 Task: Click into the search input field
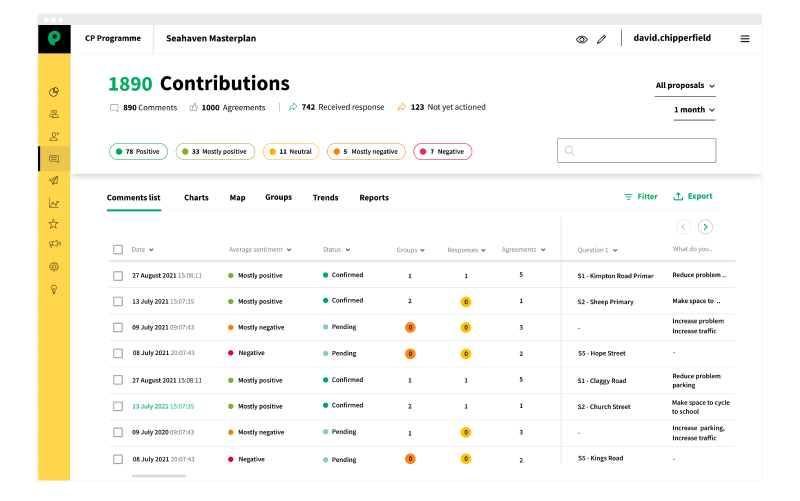click(636, 151)
